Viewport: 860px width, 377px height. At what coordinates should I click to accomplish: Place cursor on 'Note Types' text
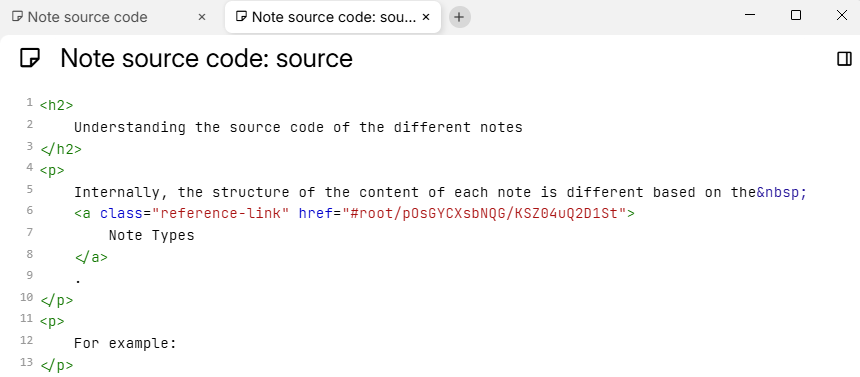(x=152, y=235)
